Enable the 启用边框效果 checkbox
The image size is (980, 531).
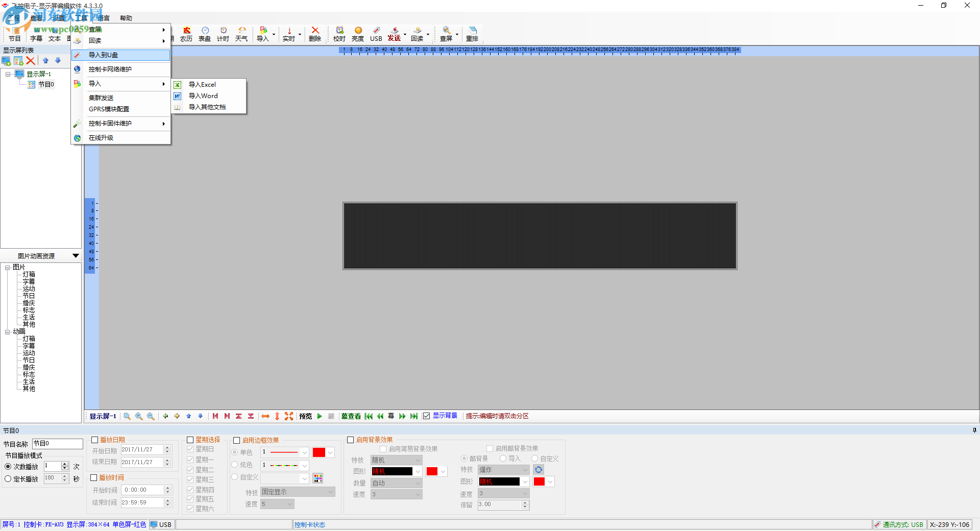point(237,440)
